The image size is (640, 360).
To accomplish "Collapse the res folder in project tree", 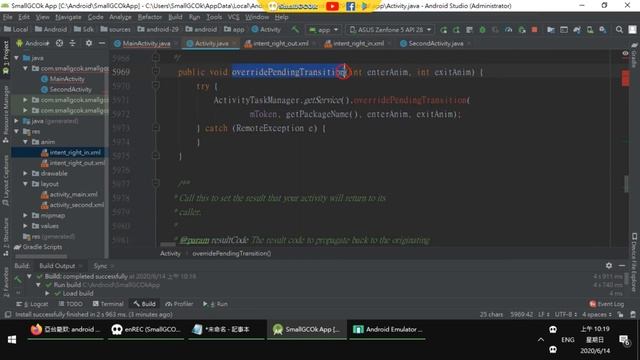I will point(16,131).
